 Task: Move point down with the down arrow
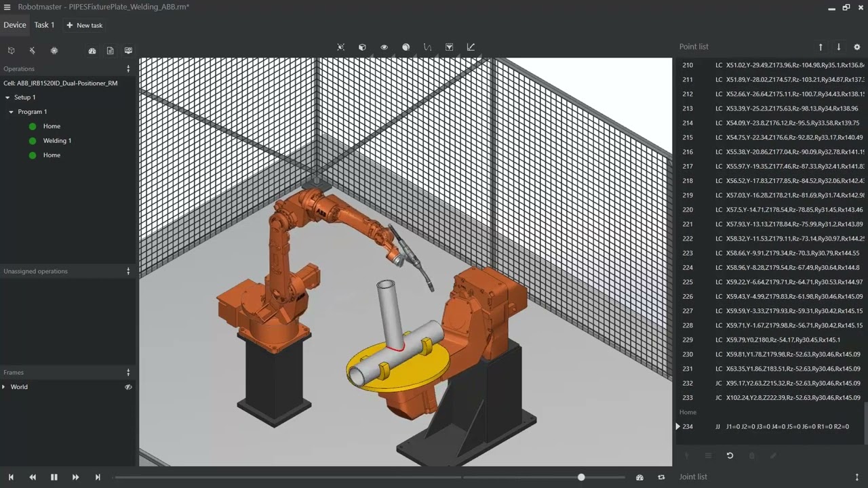pyautogui.click(x=839, y=47)
